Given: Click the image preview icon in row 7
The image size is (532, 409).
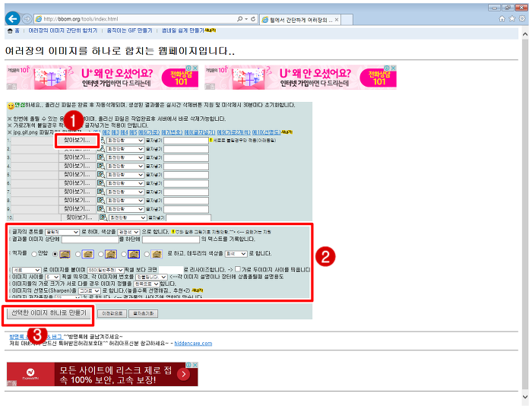Looking at the screenshot, I should (101, 192).
